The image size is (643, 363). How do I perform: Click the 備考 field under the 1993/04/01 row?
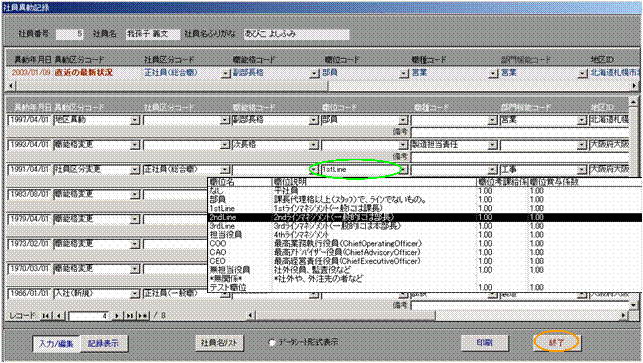point(520,157)
